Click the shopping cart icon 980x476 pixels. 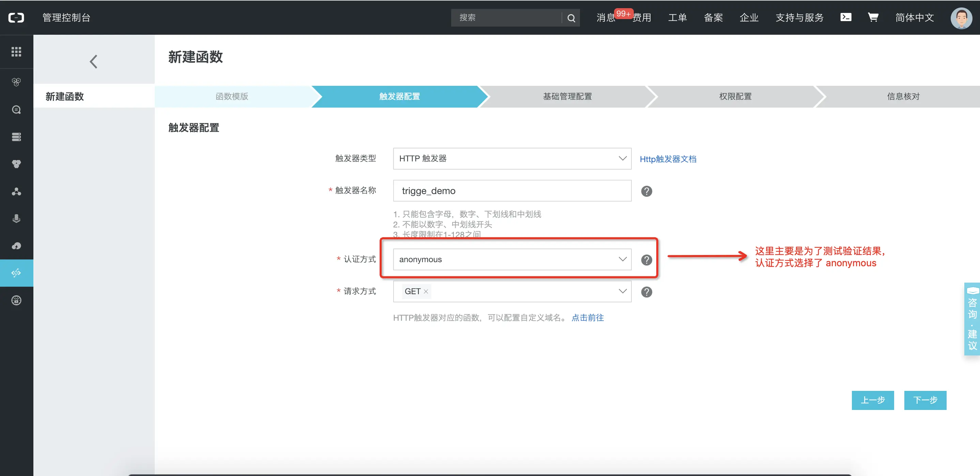(x=873, y=17)
